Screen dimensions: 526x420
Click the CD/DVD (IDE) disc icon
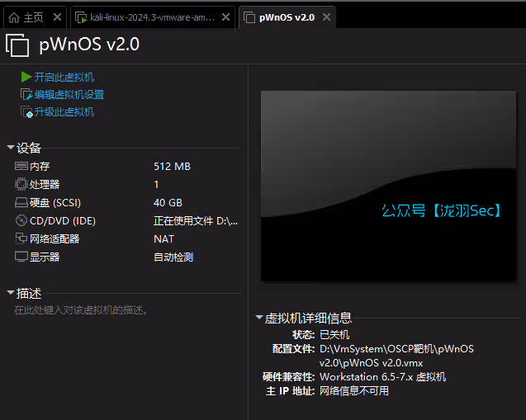[21, 220]
